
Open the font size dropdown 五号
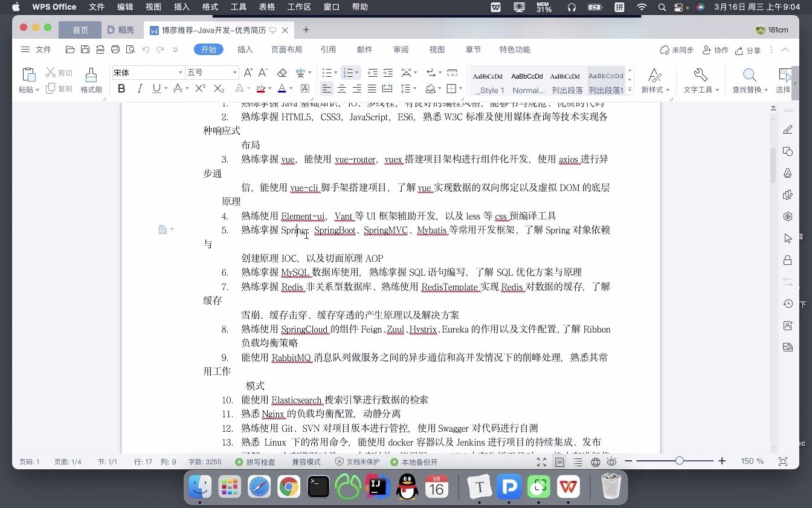234,73
